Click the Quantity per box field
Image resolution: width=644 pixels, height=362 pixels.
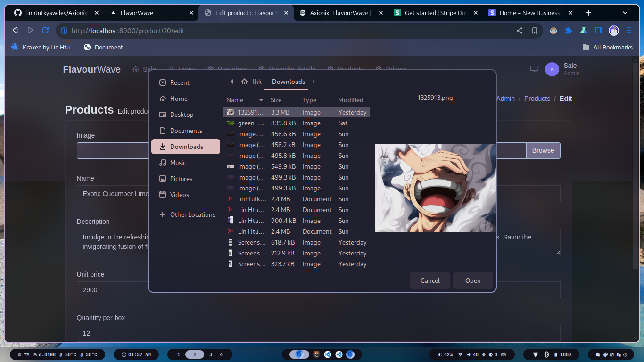pos(318,333)
